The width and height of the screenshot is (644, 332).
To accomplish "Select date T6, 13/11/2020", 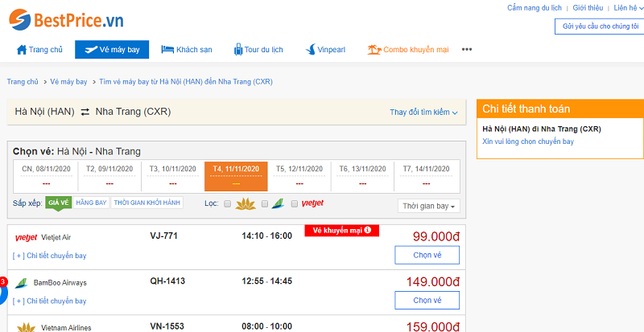I will [x=363, y=176].
